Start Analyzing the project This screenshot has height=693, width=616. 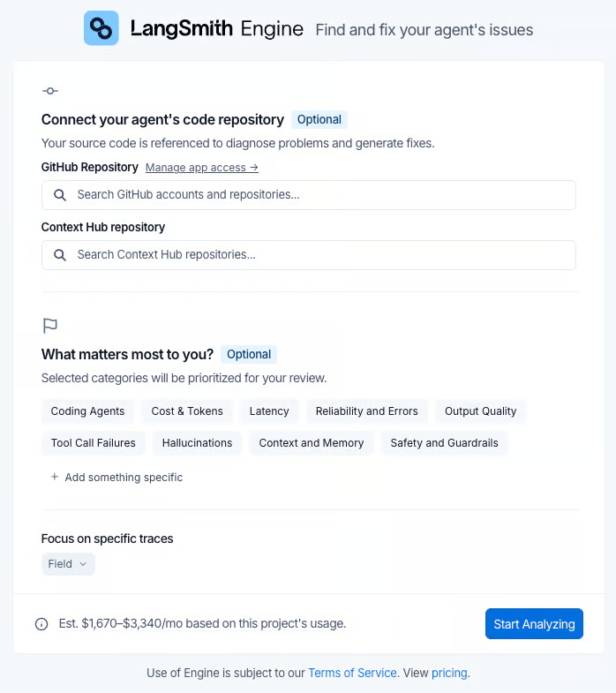534,623
